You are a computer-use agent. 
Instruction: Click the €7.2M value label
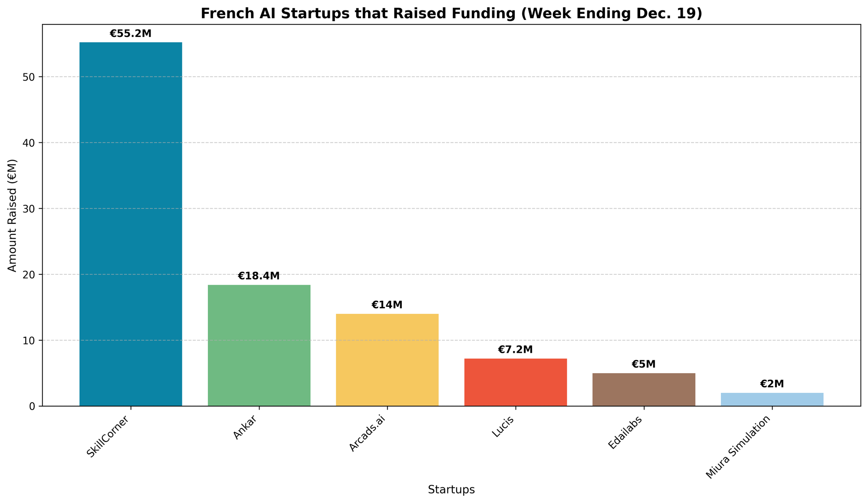tap(515, 350)
